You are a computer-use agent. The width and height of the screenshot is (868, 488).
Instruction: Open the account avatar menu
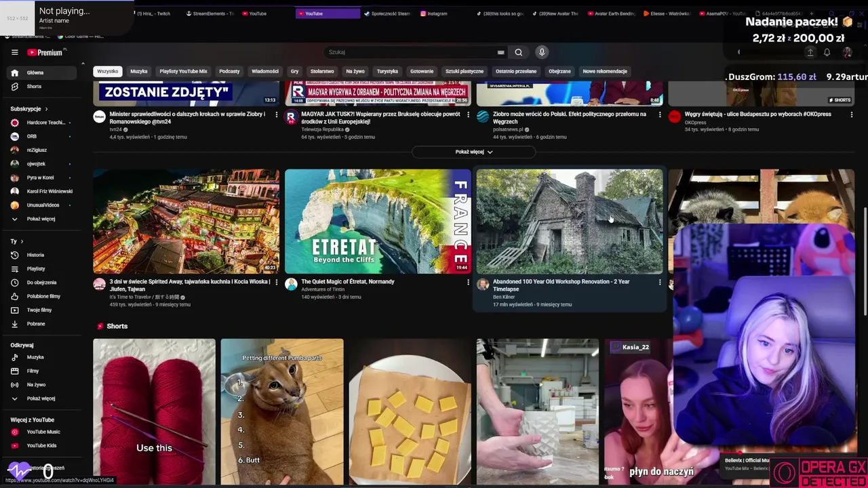pos(847,52)
